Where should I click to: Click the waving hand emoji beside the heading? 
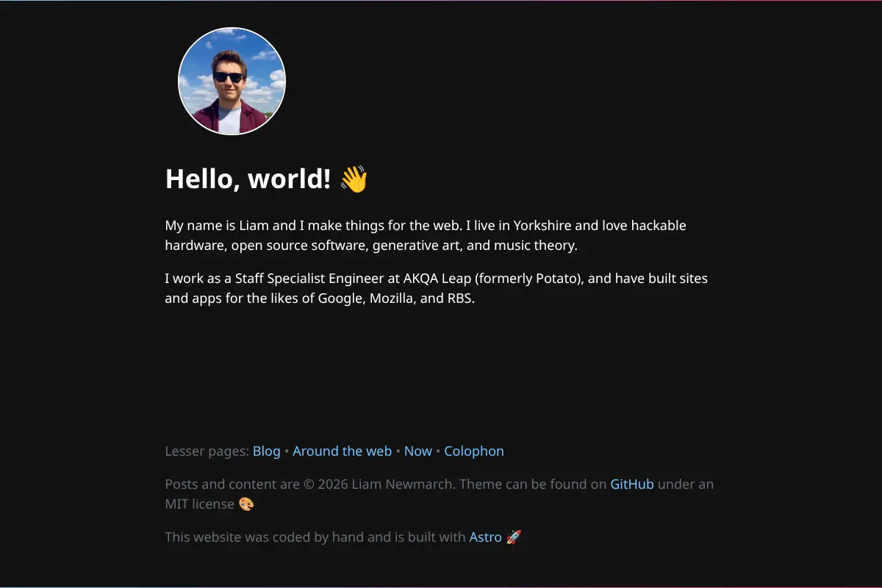354,179
